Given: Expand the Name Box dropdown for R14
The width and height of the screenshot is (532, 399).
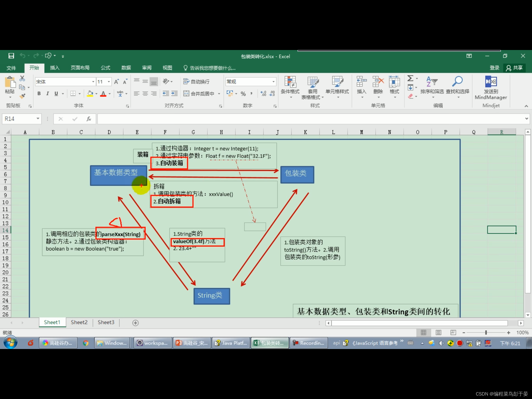Looking at the screenshot, I should click(x=38, y=119).
